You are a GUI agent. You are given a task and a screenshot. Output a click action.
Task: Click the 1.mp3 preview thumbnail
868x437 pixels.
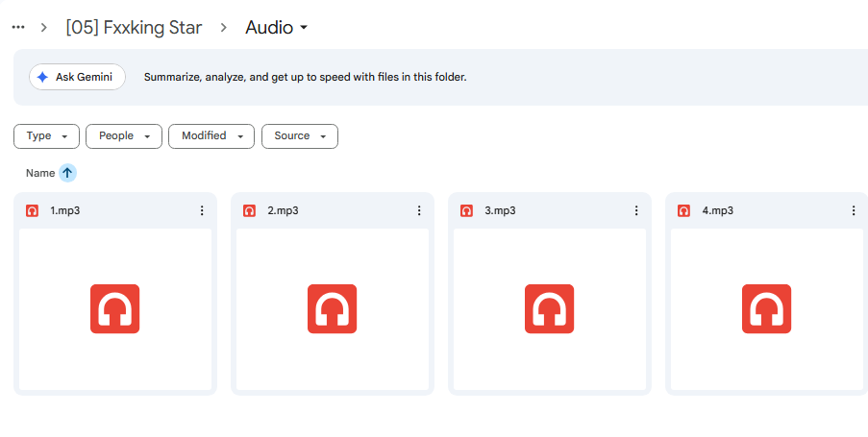point(115,309)
